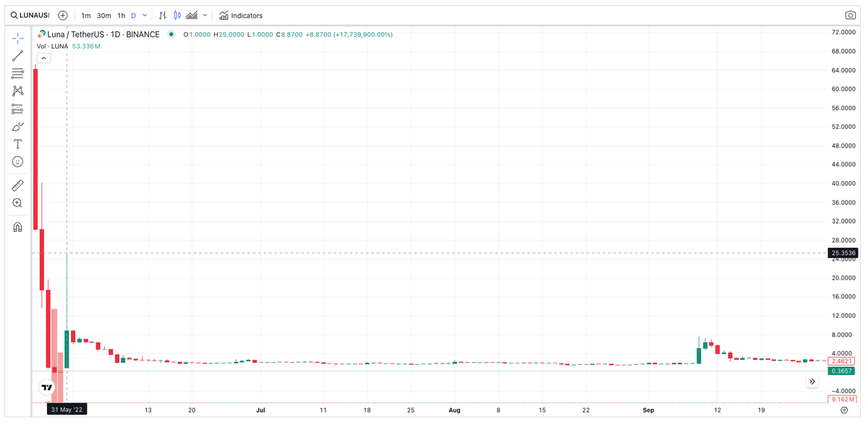This screenshot has height=425, width=868.
Task: Click the green market status dot
Action: pyautogui.click(x=171, y=34)
